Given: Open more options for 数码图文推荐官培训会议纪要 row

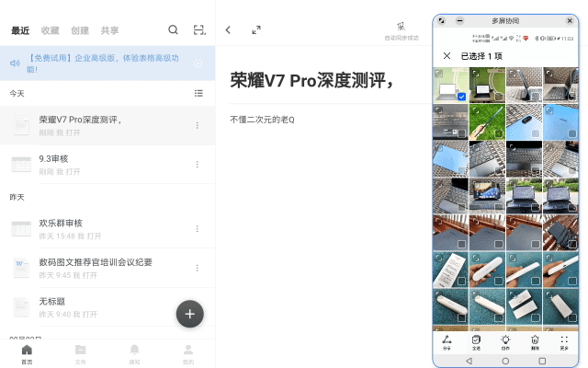Looking at the screenshot, I should point(198,268).
